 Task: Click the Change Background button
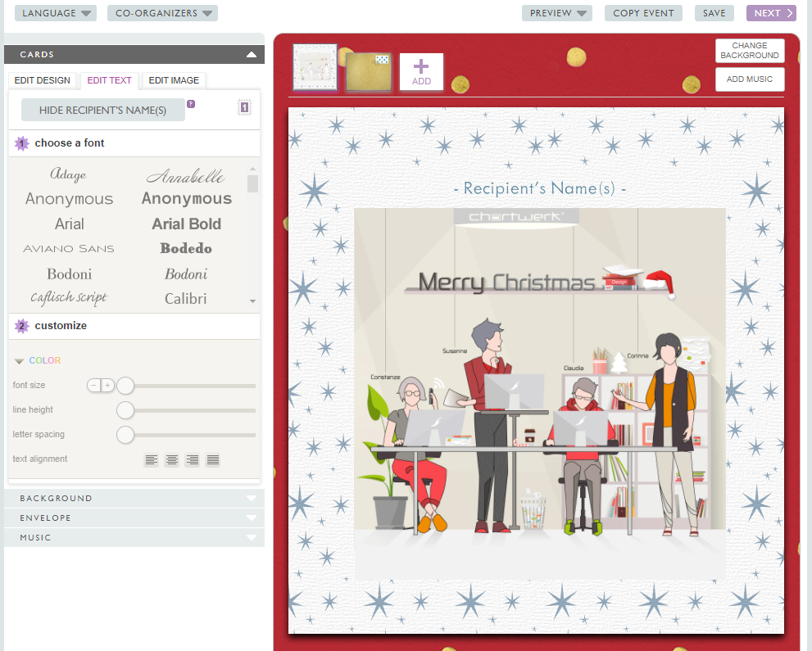coord(750,51)
